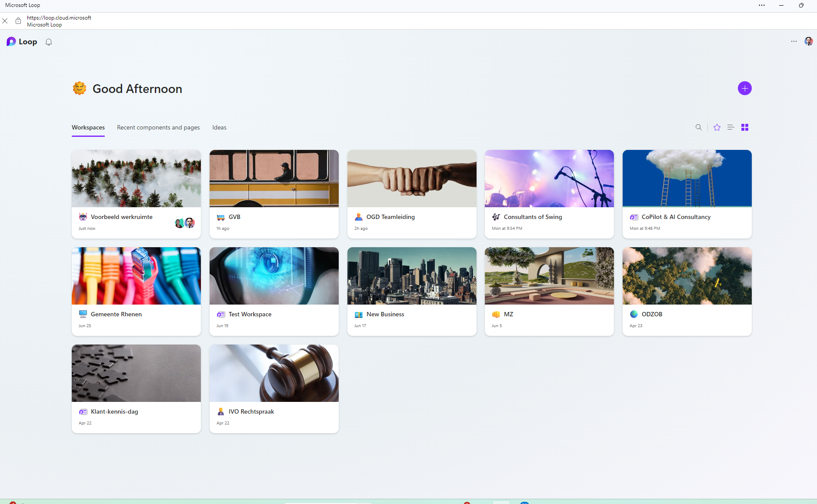Viewport: 817px width, 504px height.
Task: Click the Test Workspace icon
Action: click(x=221, y=314)
